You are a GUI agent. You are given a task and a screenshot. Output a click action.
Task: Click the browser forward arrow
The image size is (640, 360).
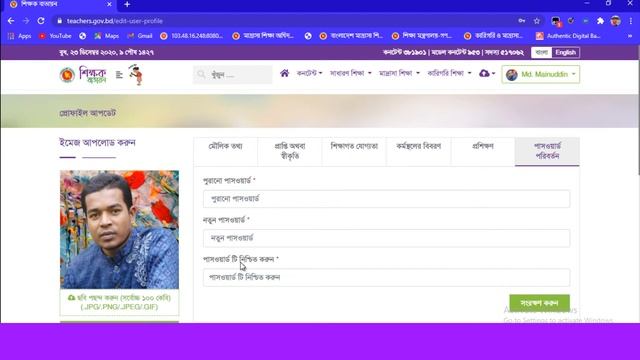26,21
